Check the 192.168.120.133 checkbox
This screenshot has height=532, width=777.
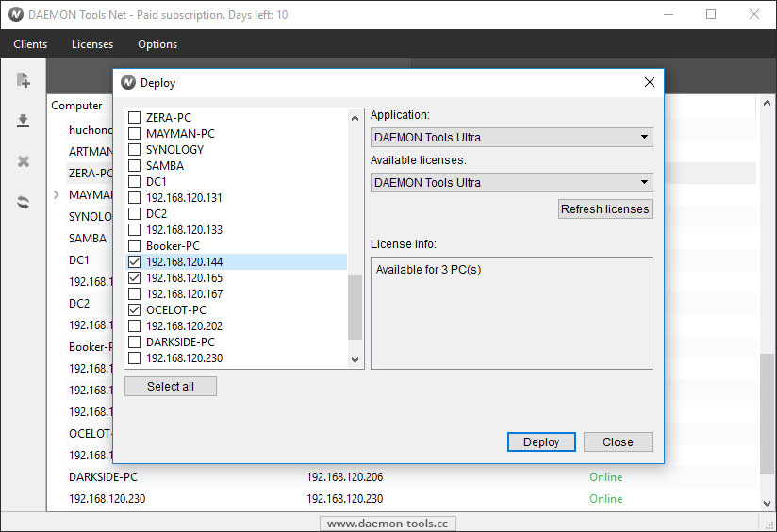click(134, 229)
